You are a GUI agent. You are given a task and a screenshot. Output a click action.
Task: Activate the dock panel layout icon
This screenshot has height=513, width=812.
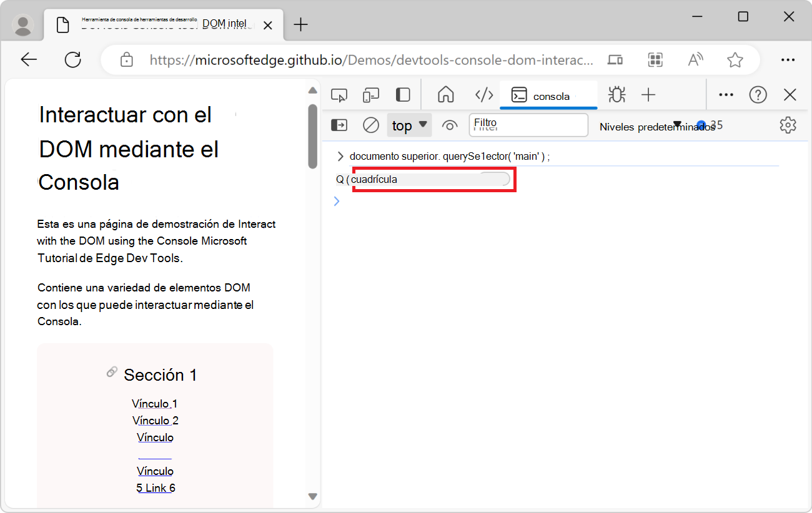pyautogui.click(x=403, y=94)
